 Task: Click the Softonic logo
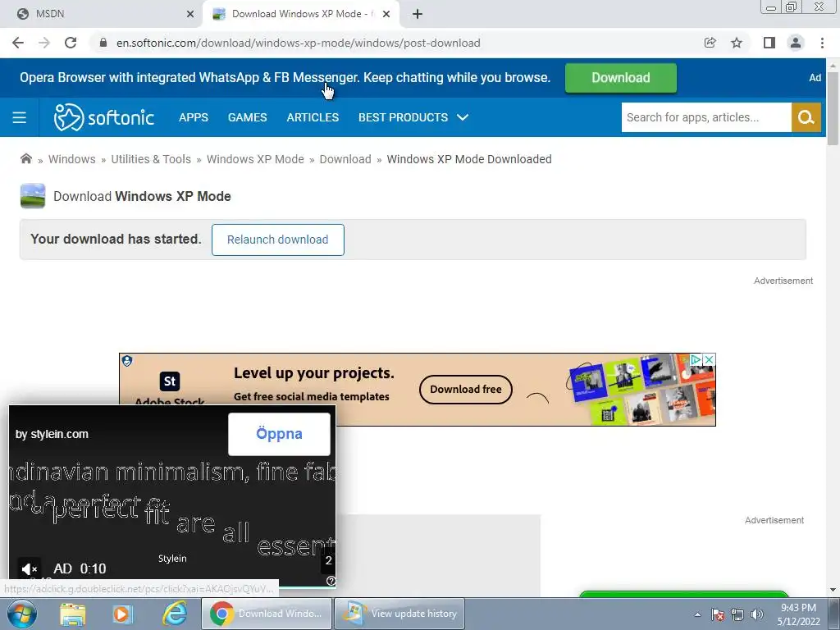[x=104, y=117]
